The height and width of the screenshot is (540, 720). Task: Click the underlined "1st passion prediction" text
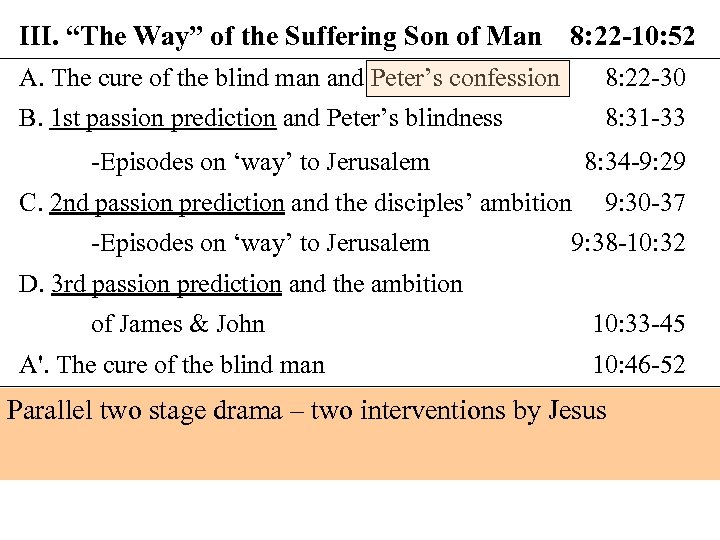163,118
